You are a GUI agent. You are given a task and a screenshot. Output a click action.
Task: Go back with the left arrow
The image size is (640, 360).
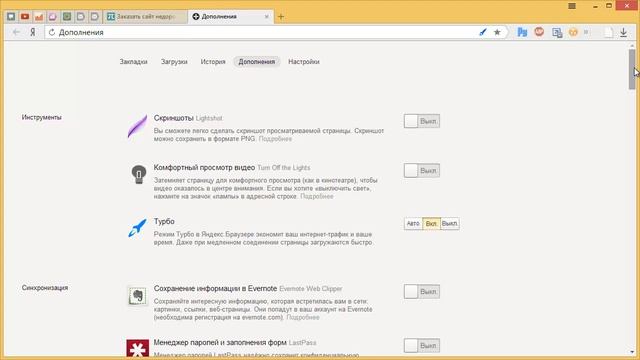click(x=16, y=32)
